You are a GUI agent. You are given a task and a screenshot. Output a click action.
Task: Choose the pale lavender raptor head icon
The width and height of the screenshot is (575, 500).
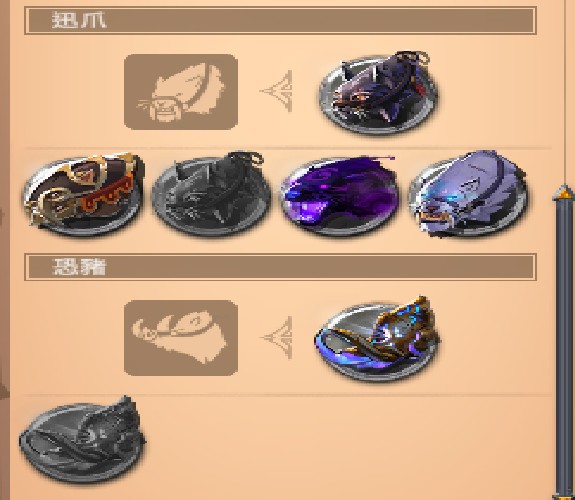click(x=468, y=194)
